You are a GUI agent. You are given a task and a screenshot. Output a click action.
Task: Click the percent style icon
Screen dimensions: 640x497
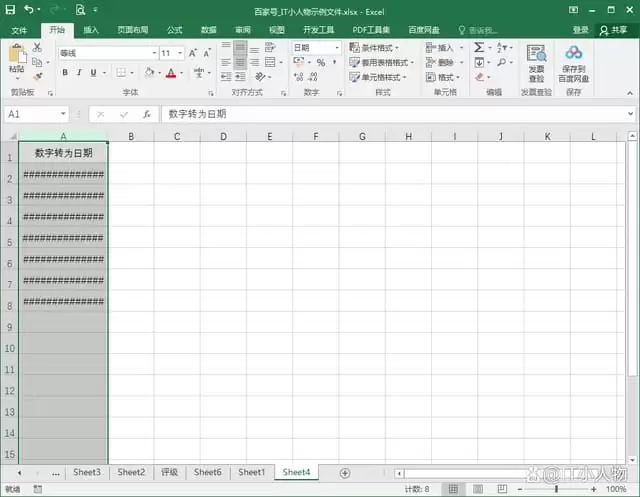(321, 62)
